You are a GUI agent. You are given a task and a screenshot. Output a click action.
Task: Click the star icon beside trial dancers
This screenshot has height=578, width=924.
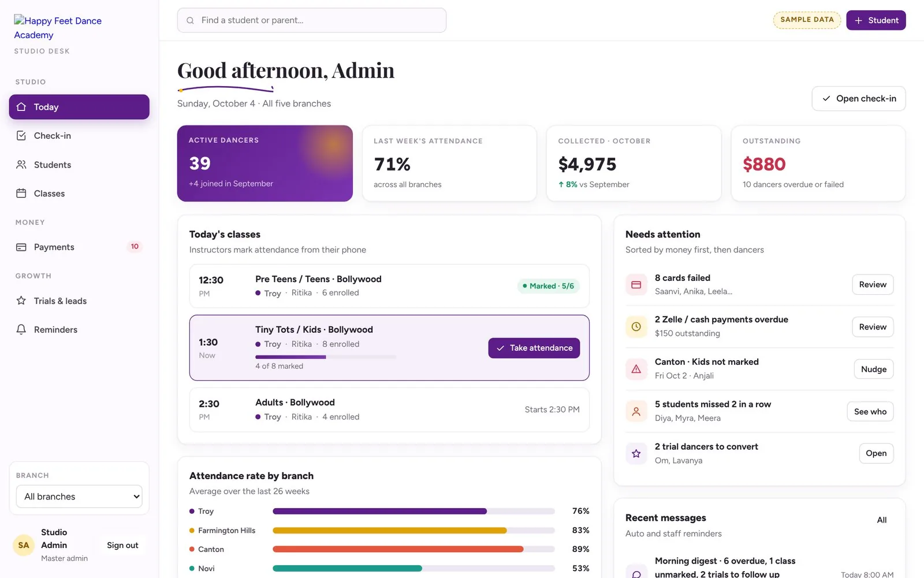point(636,454)
